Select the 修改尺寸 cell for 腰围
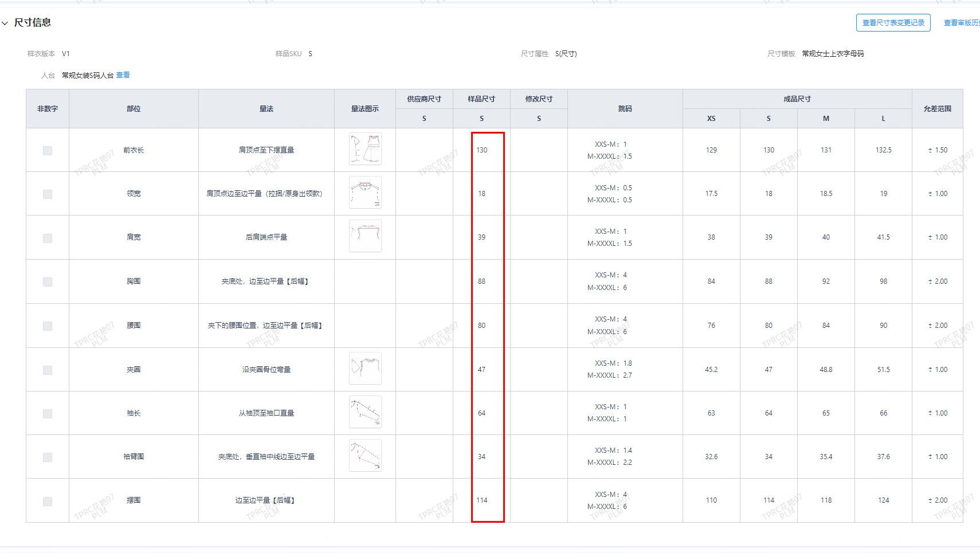 coord(539,326)
